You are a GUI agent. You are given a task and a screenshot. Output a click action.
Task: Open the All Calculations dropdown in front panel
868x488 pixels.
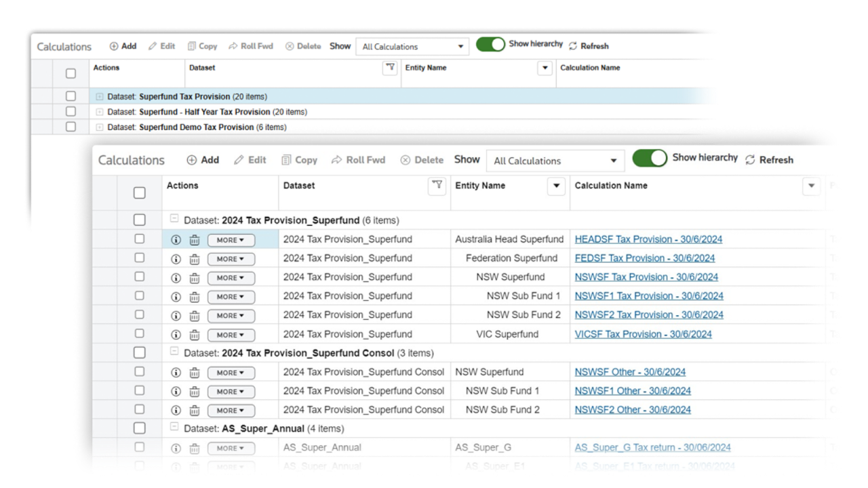[x=555, y=161]
